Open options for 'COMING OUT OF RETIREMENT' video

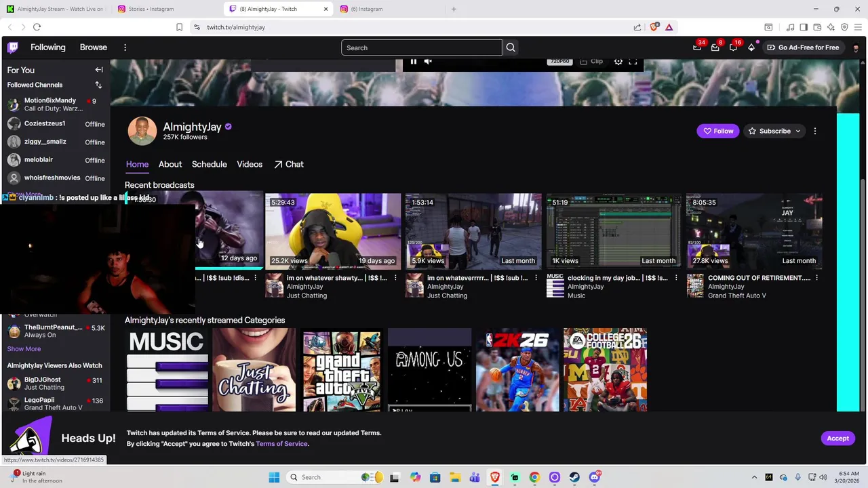pyautogui.click(x=816, y=278)
